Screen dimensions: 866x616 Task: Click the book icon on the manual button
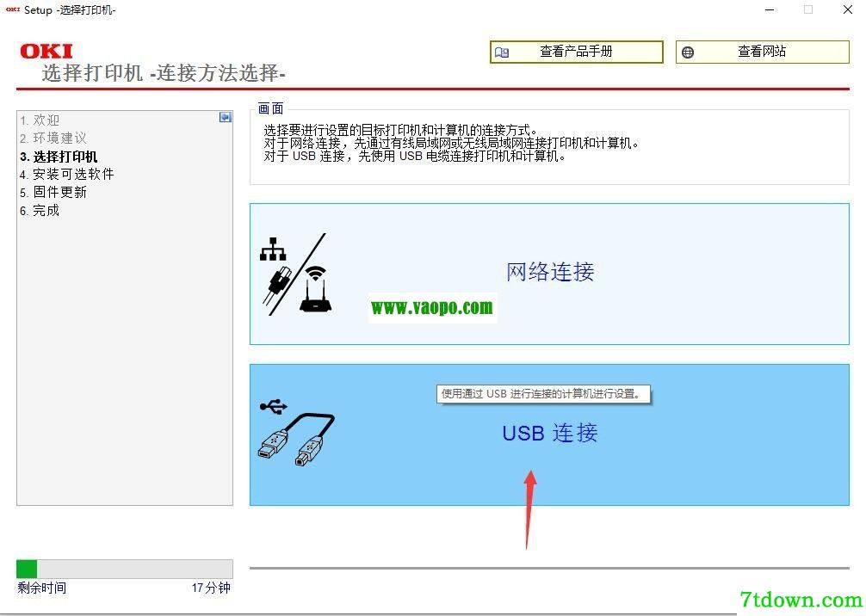(502, 52)
